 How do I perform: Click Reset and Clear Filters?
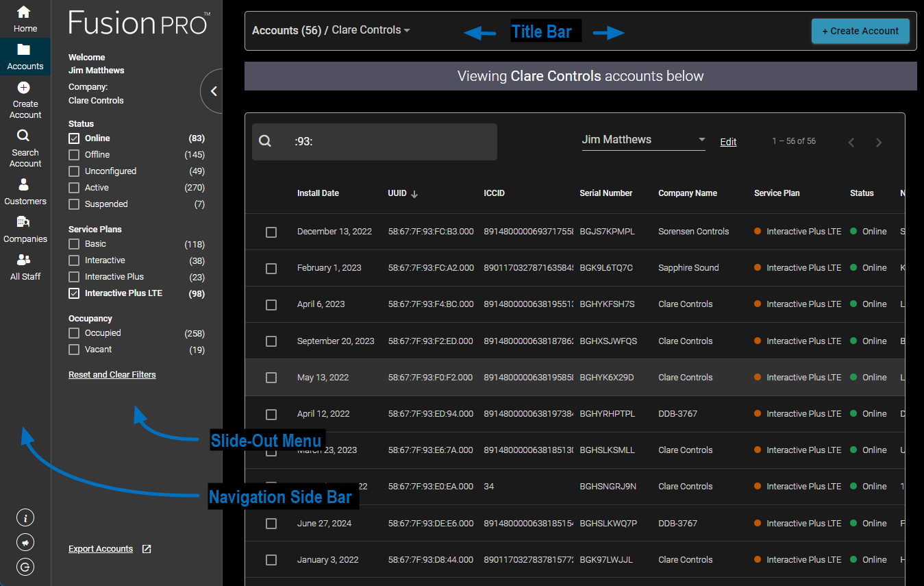[x=112, y=374]
